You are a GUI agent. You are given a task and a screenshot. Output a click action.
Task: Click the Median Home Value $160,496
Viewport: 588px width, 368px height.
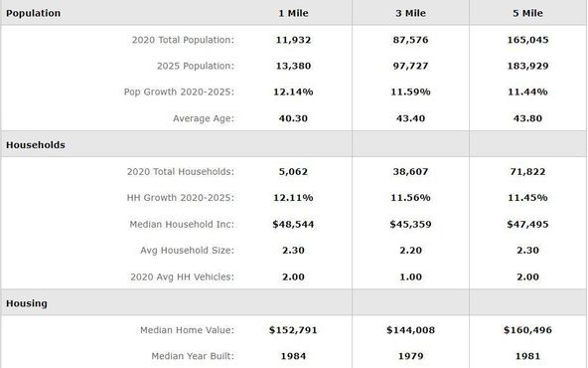(527, 330)
